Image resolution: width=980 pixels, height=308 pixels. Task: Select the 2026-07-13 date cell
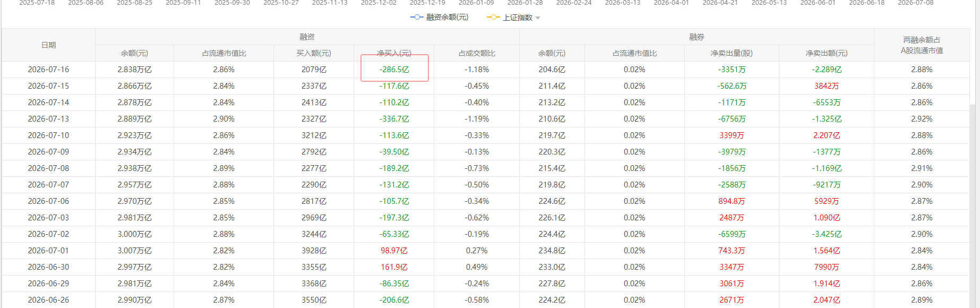tap(48, 119)
